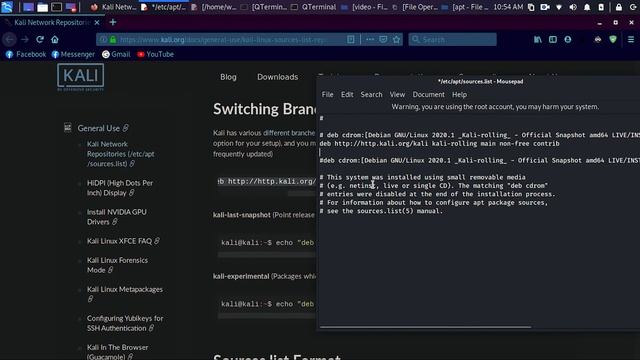Image resolution: width=640 pixels, height=360 pixels.
Task: Switch to */etc/apt/... Mousepad taskbar item
Action: [x=163, y=7]
